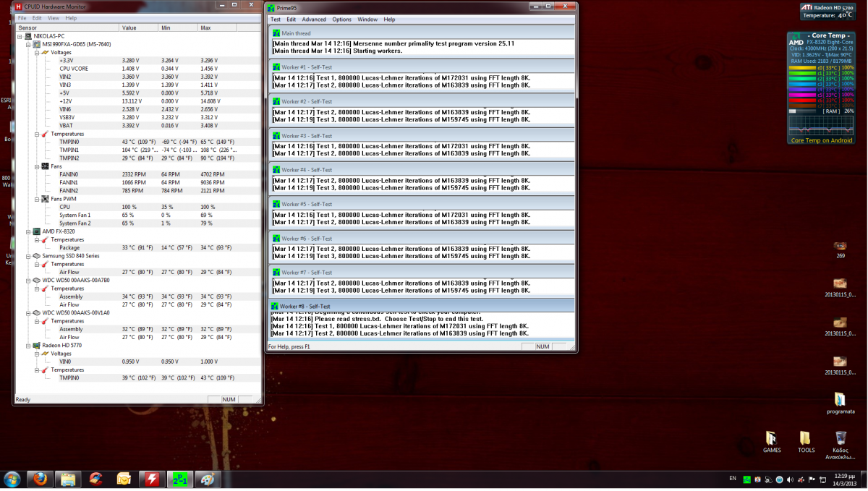Switch to Prime95 taskbar button
The height and width of the screenshot is (491, 868).
coord(180,479)
